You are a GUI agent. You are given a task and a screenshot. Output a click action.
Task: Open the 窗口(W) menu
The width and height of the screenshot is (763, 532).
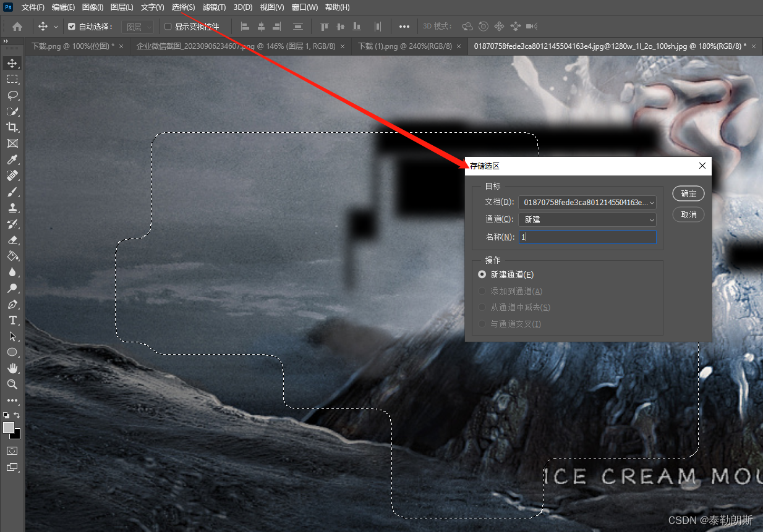click(x=304, y=7)
